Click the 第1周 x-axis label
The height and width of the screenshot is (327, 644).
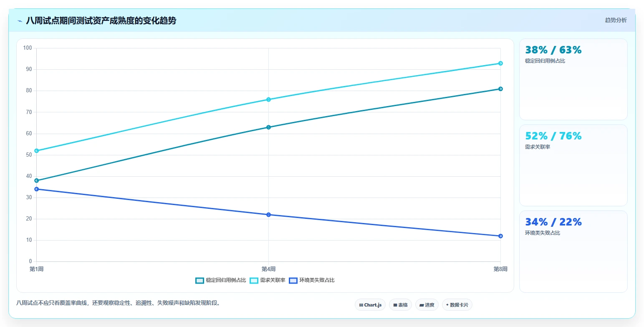tap(37, 269)
